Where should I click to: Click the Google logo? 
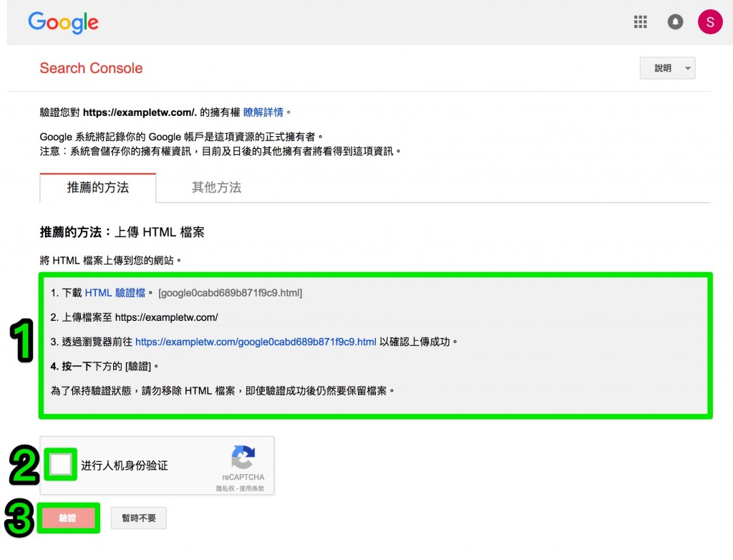pos(63,22)
